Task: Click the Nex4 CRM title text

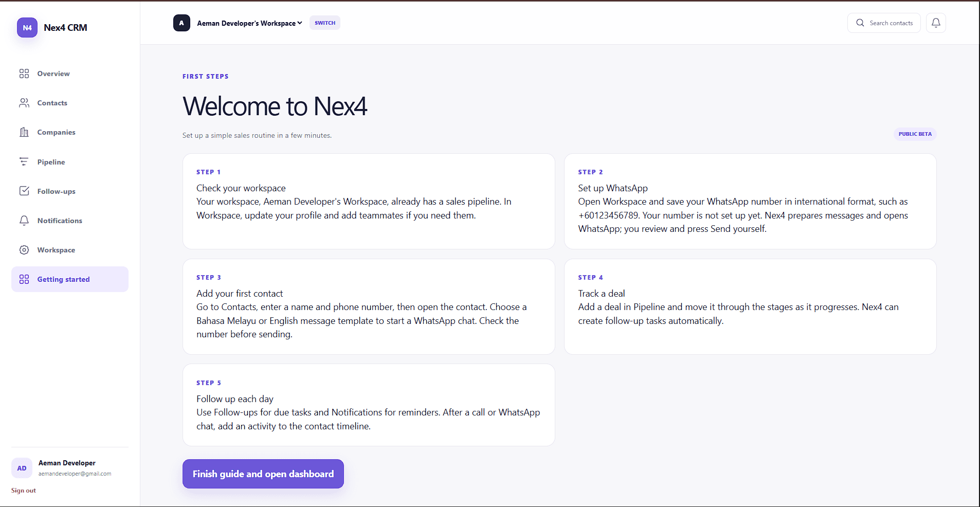Action: 65,28
